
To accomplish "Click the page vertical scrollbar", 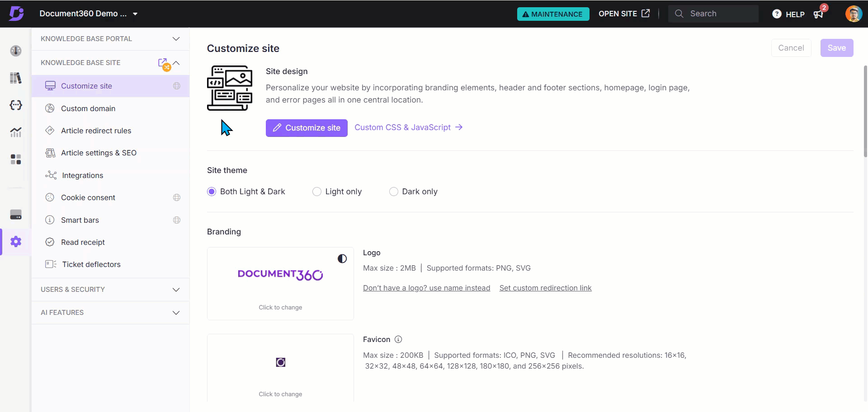I will (865, 111).
